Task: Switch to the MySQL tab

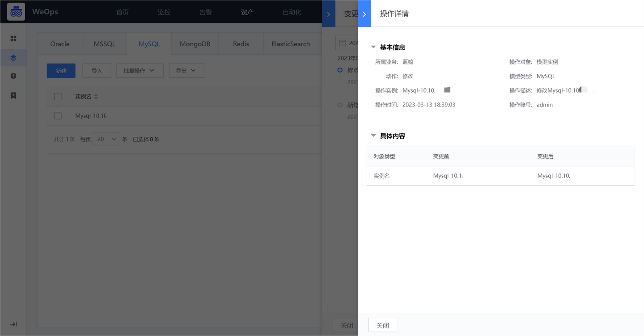Action: (x=149, y=44)
